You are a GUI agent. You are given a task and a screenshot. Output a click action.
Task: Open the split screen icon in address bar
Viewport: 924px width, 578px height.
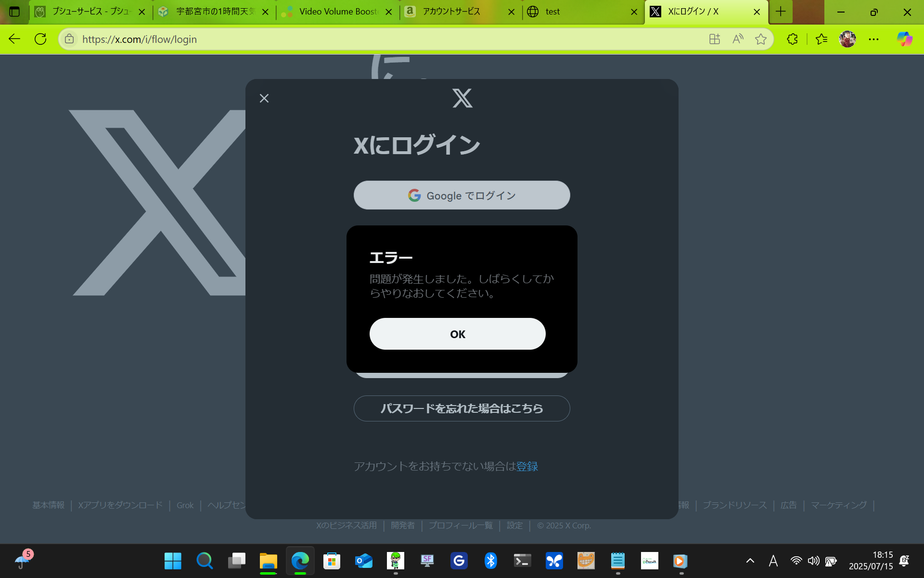coord(715,39)
